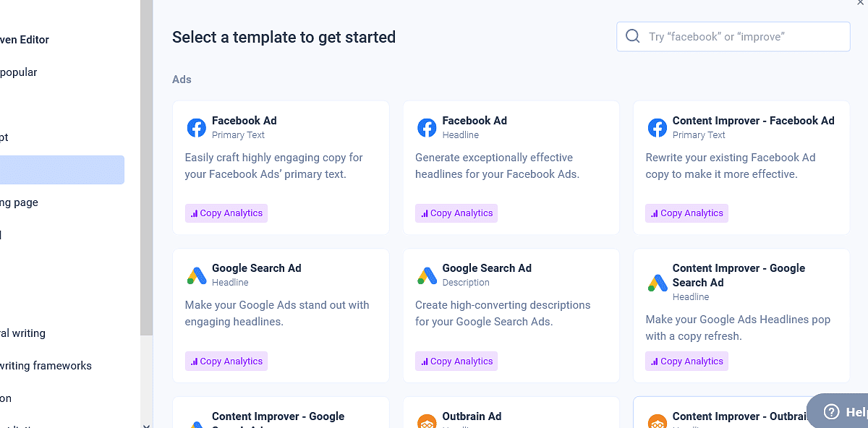Select the 'writing frameworks' sidebar item

(46, 366)
